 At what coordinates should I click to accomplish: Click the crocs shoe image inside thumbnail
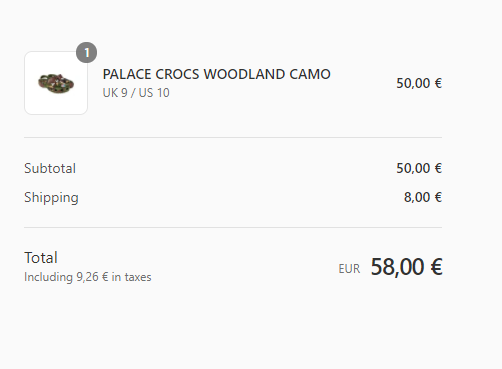point(56,84)
